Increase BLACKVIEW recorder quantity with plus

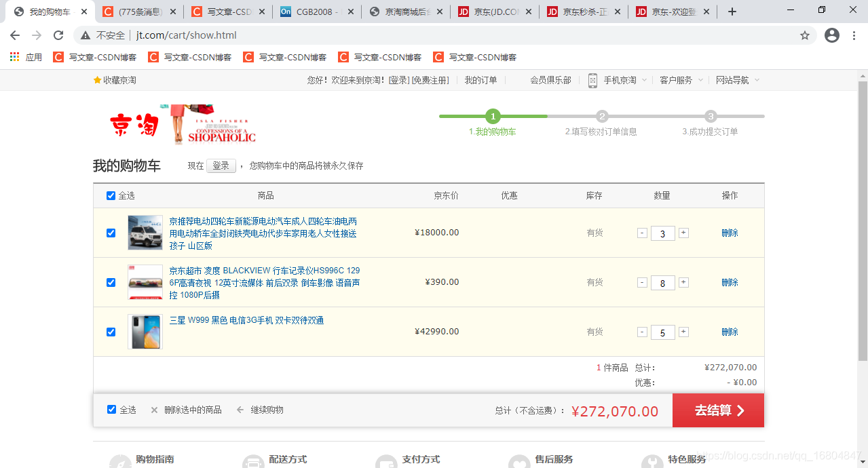(683, 282)
